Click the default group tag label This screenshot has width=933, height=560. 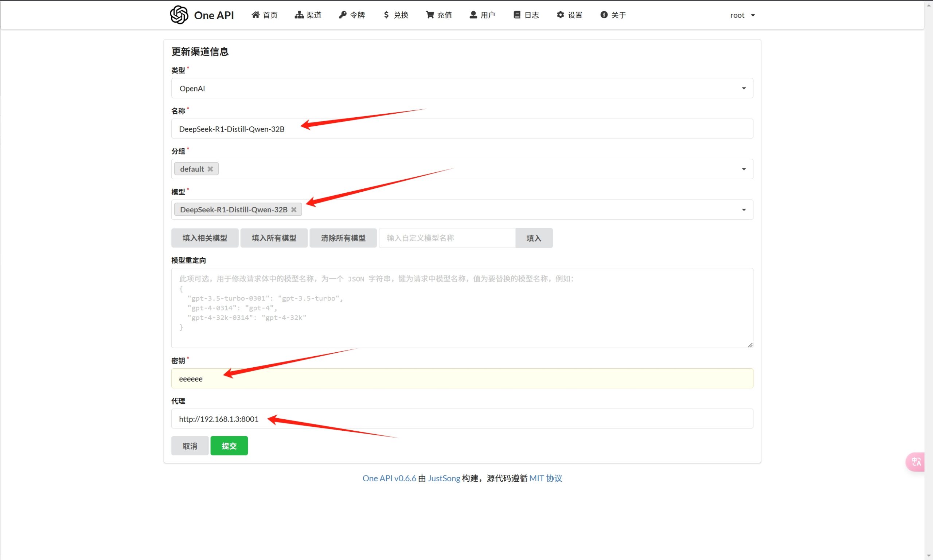[192, 169]
